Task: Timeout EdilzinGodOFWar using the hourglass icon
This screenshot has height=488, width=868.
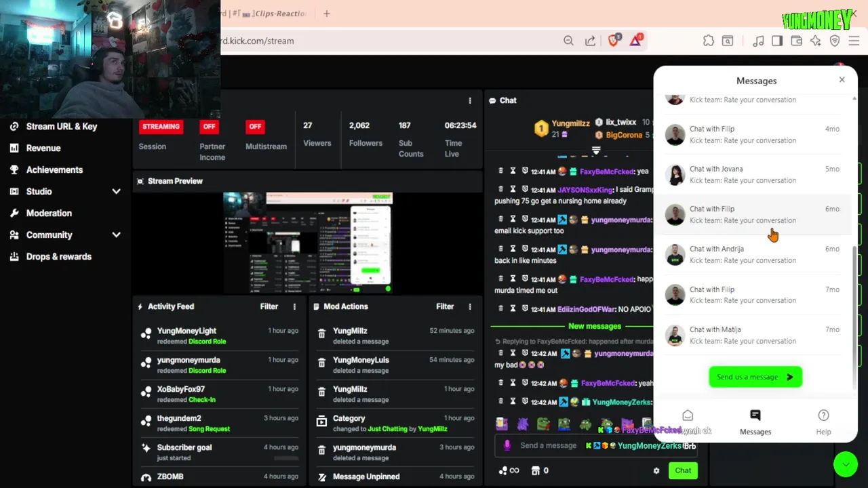Action: pos(513,308)
